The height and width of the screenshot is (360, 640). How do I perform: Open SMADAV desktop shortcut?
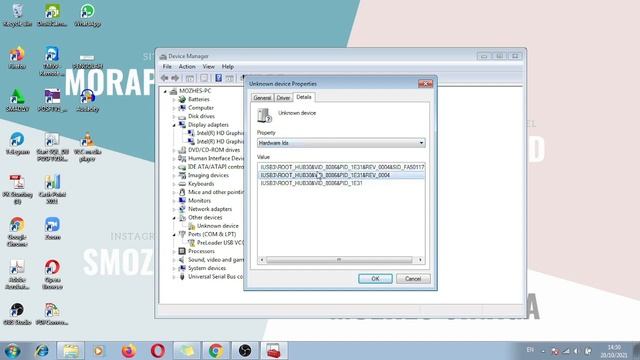[x=17, y=100]
